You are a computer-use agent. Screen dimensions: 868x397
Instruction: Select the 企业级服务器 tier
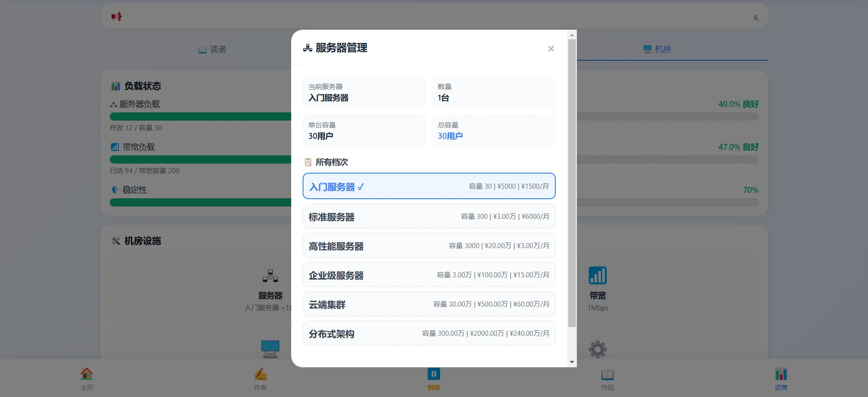click(429, 275)
